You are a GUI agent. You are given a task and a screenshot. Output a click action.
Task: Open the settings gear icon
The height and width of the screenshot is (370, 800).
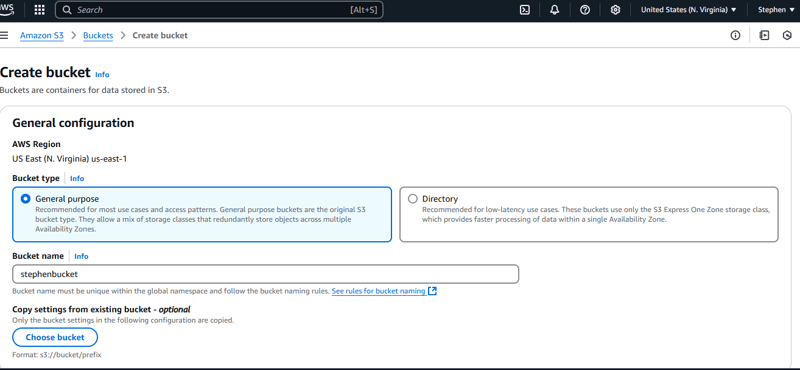pyautogui.click(x=615, y=10)
